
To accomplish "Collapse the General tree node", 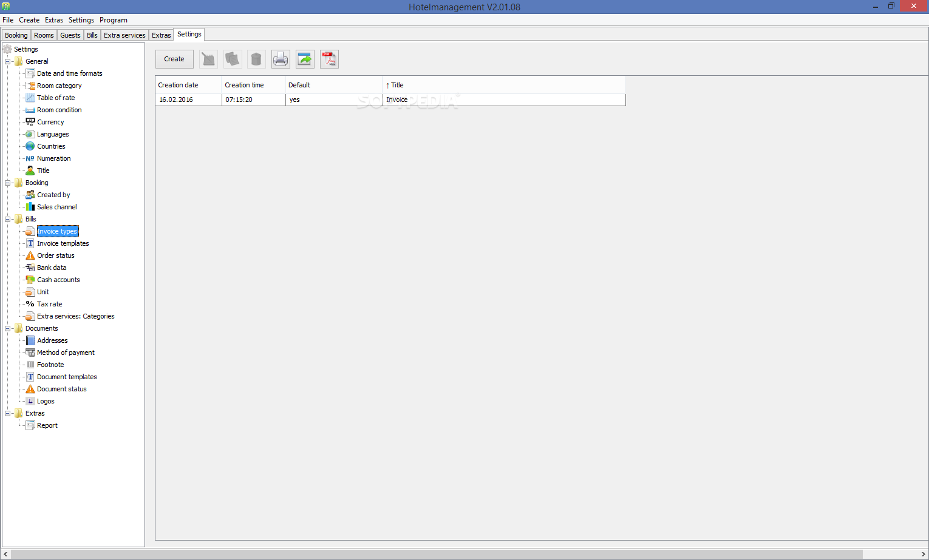I will [8, 61].
